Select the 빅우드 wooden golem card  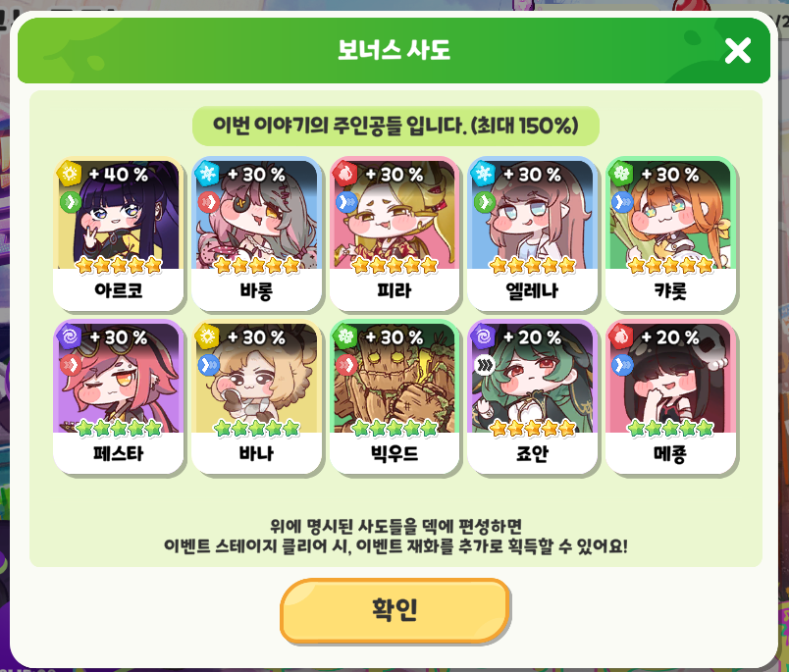(x=394, y=397)
